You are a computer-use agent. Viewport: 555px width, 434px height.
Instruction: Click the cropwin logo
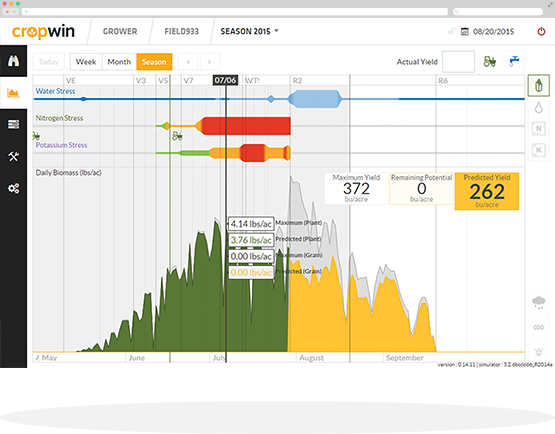[43, 32]
